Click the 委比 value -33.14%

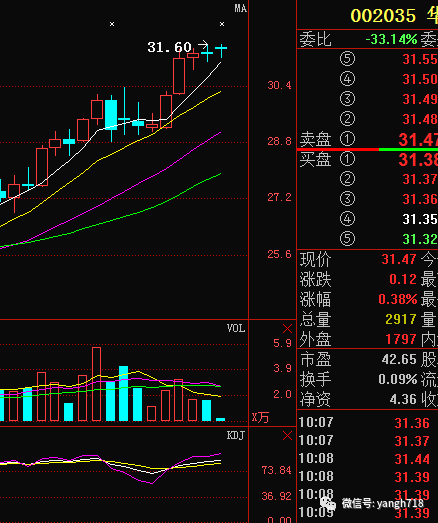click(391, 39)
